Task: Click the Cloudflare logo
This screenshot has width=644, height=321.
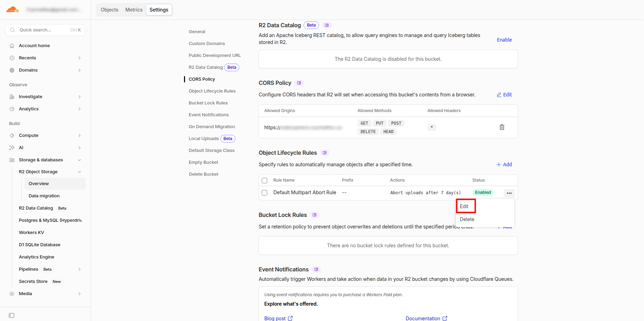Action: (x=13, y=9)
